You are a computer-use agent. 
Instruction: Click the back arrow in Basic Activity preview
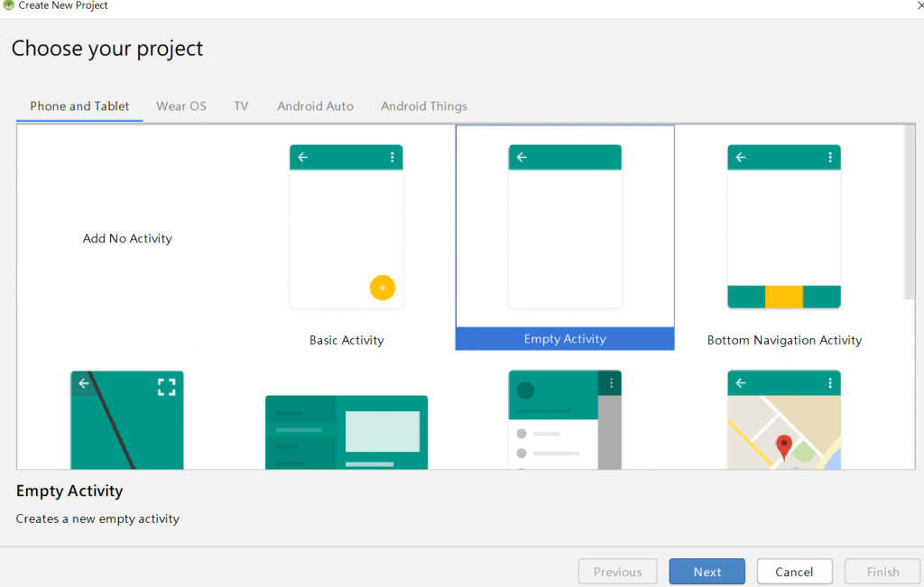302,157
